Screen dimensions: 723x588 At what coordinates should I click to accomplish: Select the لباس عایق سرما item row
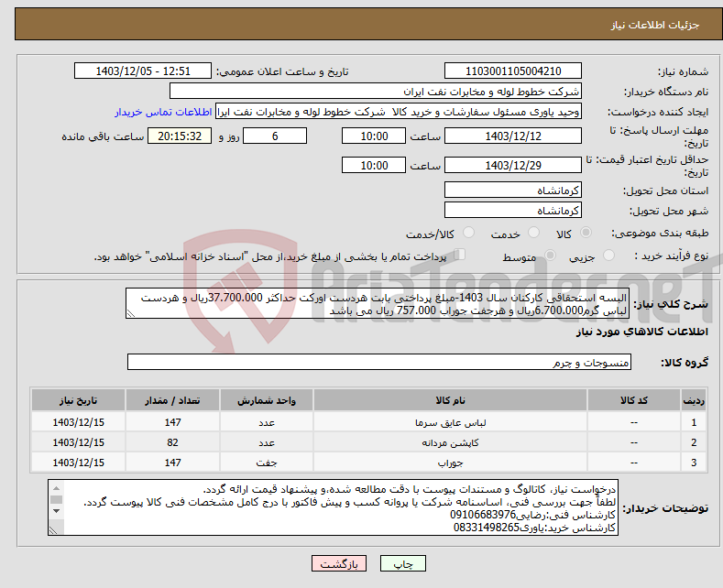coord(369,422)
